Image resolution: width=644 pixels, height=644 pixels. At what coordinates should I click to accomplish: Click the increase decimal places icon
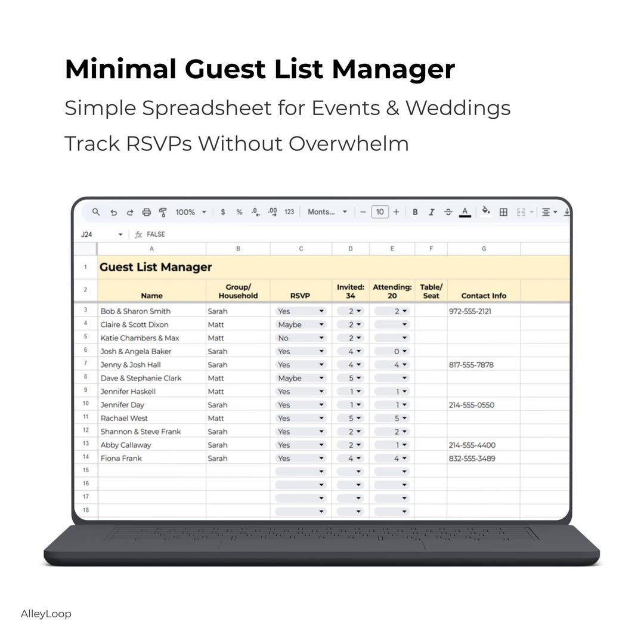click(x=273, y=212)
